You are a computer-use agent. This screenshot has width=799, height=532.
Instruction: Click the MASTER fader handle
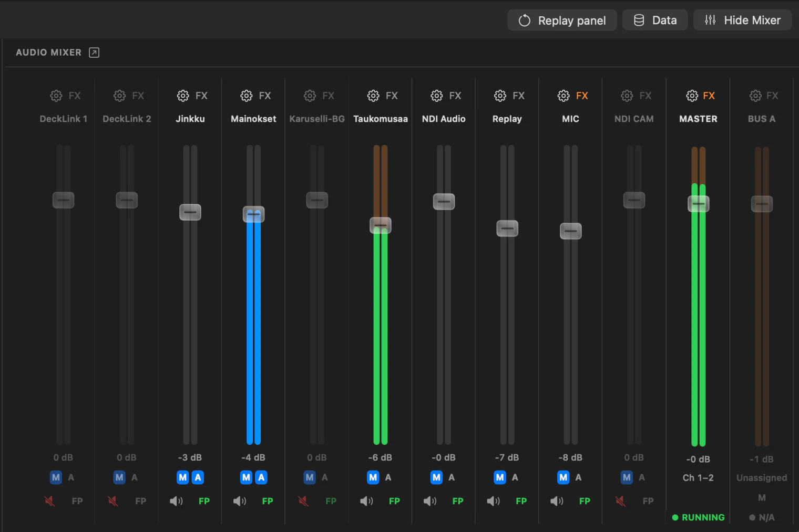click(699, 203)
